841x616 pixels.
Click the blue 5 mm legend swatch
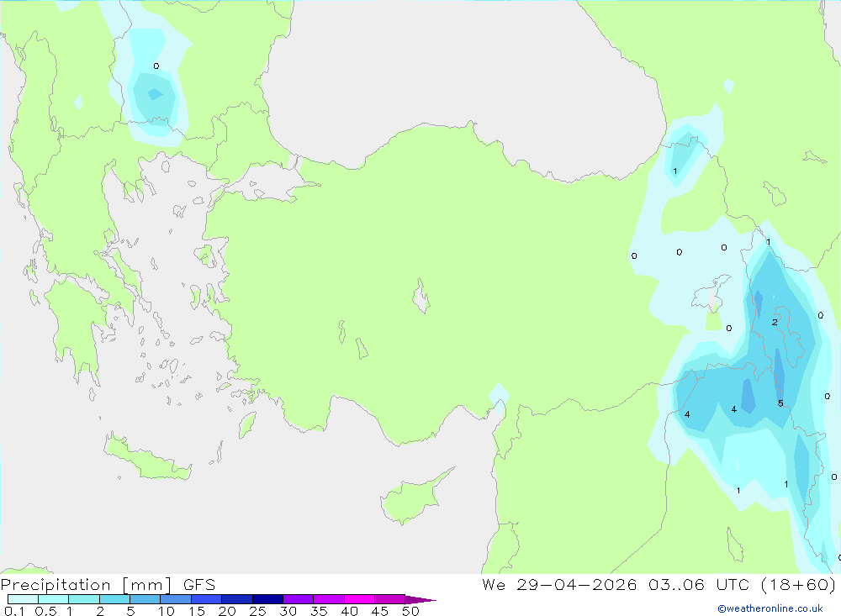145,599
